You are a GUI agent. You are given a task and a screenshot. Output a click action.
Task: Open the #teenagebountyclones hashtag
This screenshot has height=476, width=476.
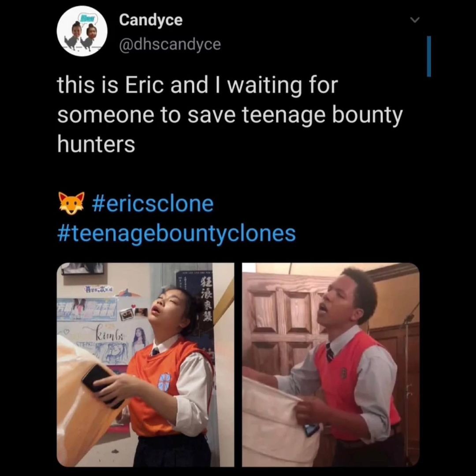(176, 233)
